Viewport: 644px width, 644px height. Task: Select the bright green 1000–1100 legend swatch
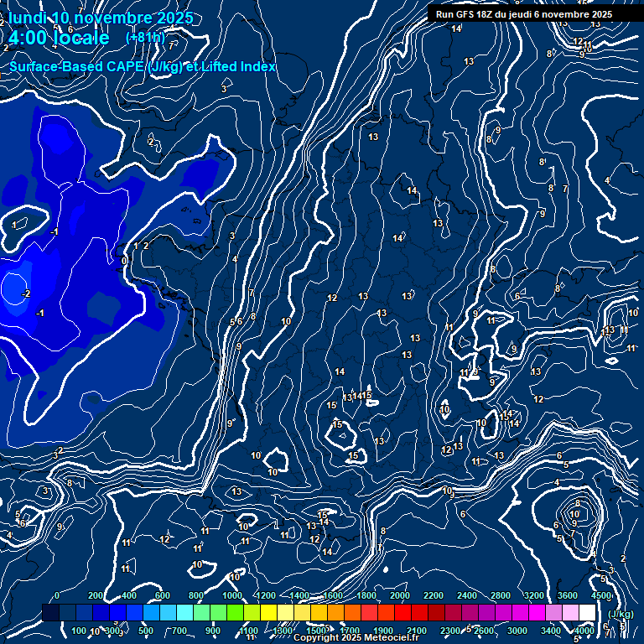pyautogui.click(x=235, y=612)
